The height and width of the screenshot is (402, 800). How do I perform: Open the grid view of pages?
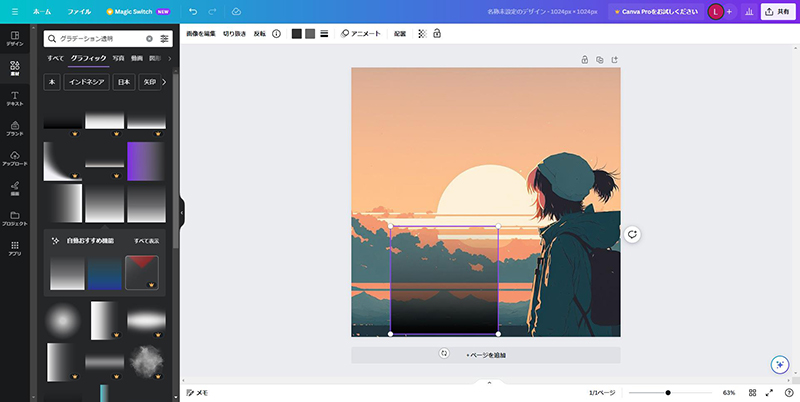click(x=753, y=393)
